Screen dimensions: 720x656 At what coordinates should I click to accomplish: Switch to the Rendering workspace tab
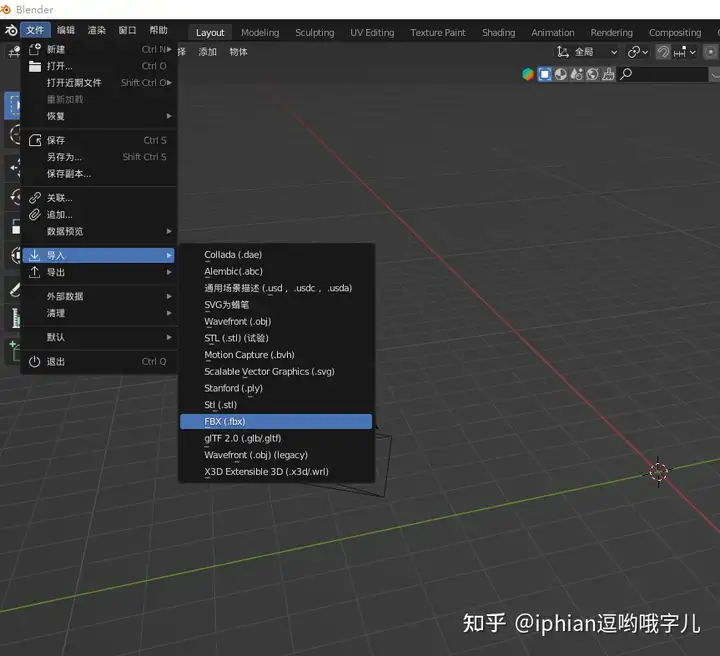tap(611, 33)
